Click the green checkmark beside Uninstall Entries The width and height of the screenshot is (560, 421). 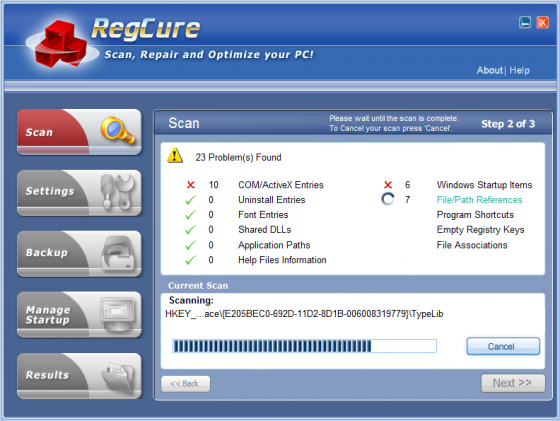point(191,200)
